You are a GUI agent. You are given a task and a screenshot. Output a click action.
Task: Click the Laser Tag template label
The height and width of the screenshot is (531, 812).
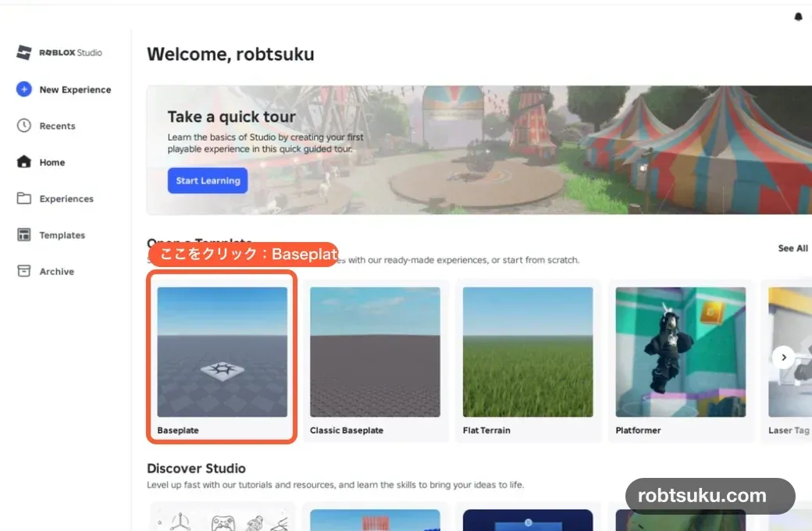pyautogui.click(x=789, y=430)
